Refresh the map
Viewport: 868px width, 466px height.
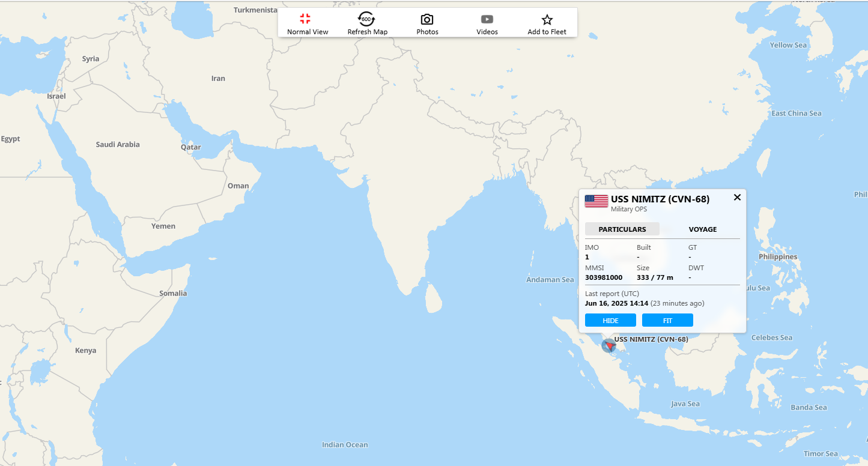click(367, 24)
